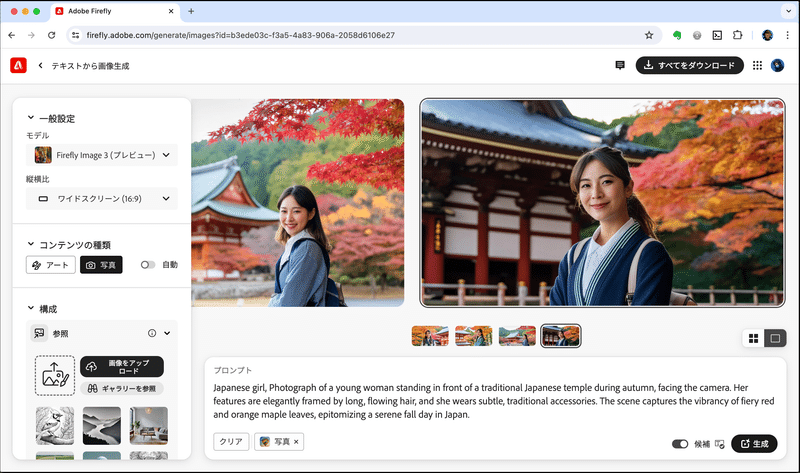Click the 生成 generate button

[x=754, y=444]
